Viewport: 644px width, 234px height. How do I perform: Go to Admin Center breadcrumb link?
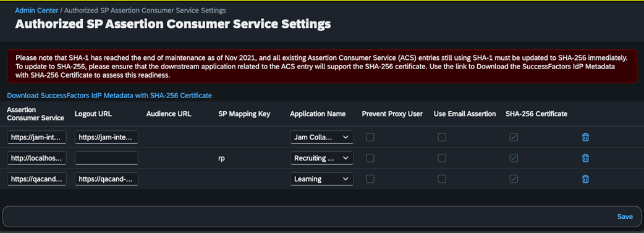[36, 10]
